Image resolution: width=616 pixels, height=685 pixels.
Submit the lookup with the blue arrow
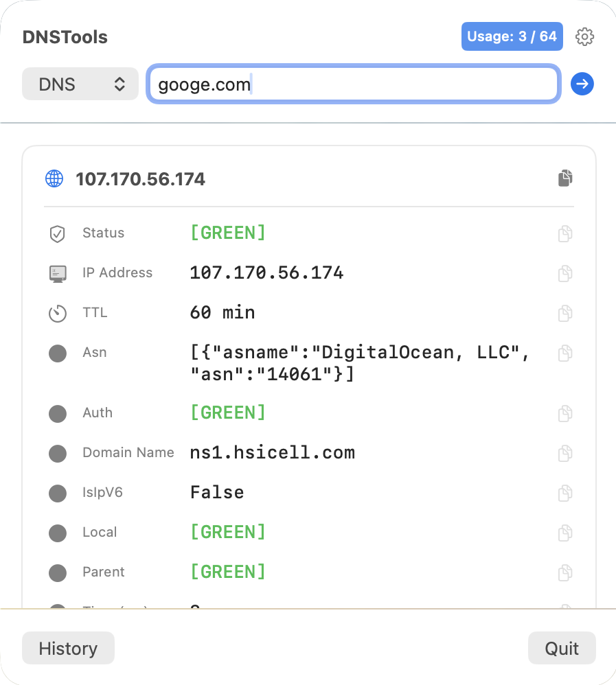coord(582,84)
